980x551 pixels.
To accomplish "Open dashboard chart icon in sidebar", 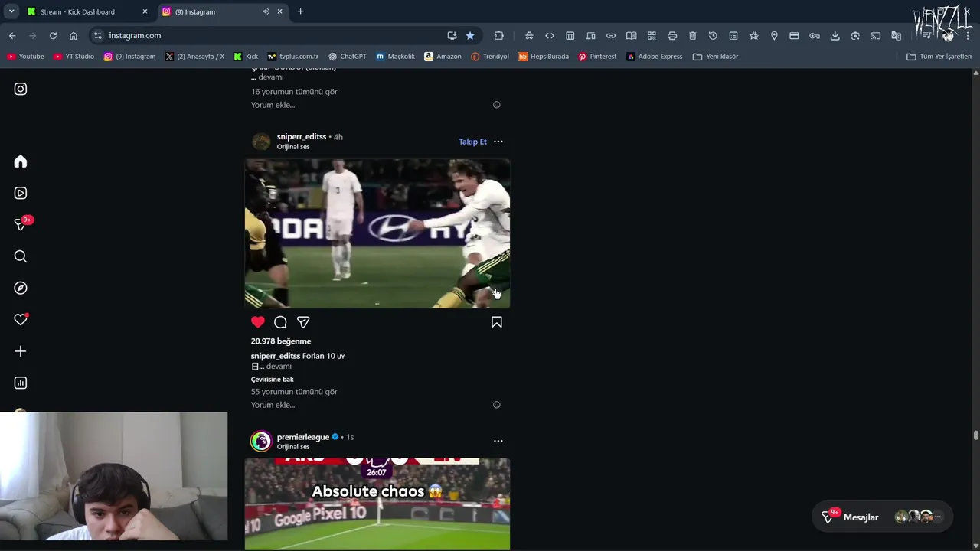I will 21,383.
